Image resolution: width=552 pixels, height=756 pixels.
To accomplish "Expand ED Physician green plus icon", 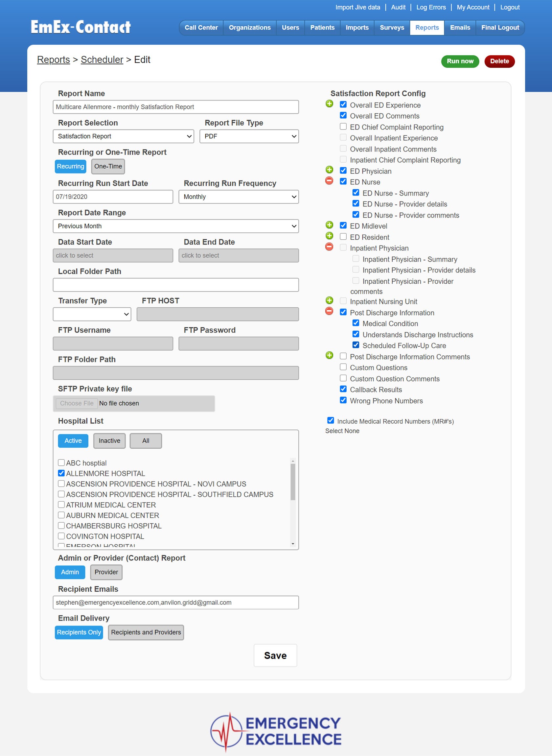I will [x=329, y=170].
